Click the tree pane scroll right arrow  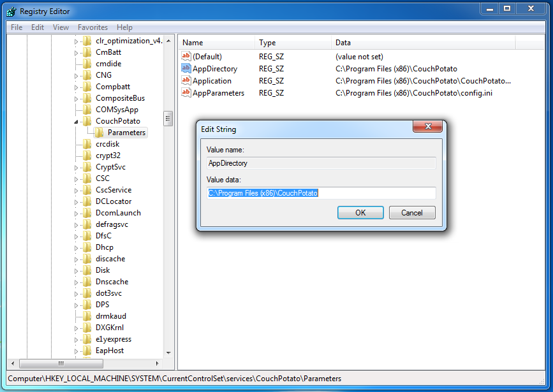[157, 363]
